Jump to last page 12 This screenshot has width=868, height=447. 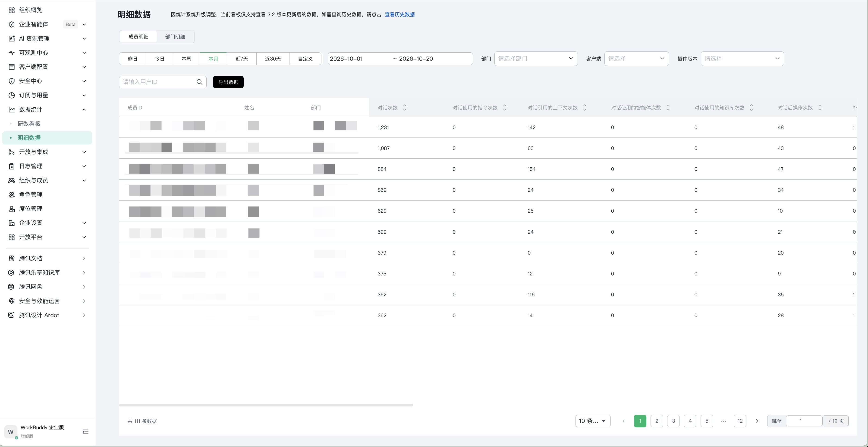pos(740,421)
